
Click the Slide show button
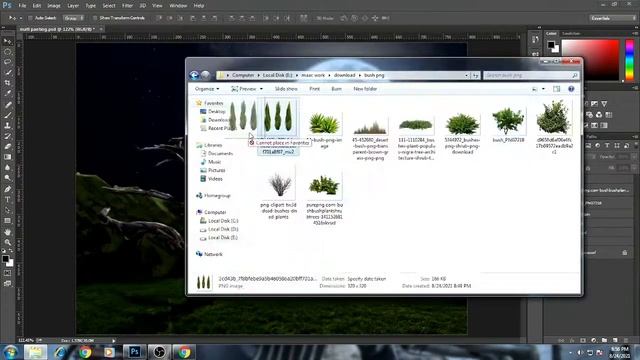tap(286, 89)
